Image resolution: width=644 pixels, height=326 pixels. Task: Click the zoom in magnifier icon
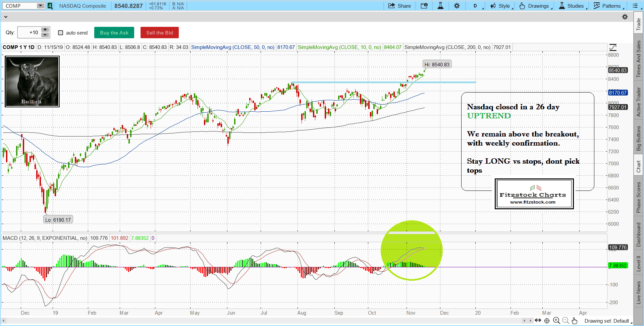pos(556,321)
